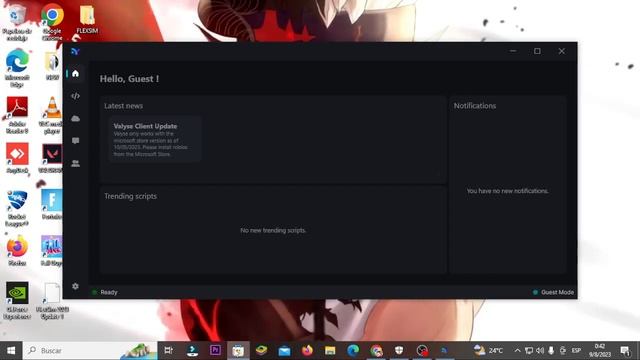
Task: Open Microsoft Edge from the taskbar
Action: coord(353,351)
